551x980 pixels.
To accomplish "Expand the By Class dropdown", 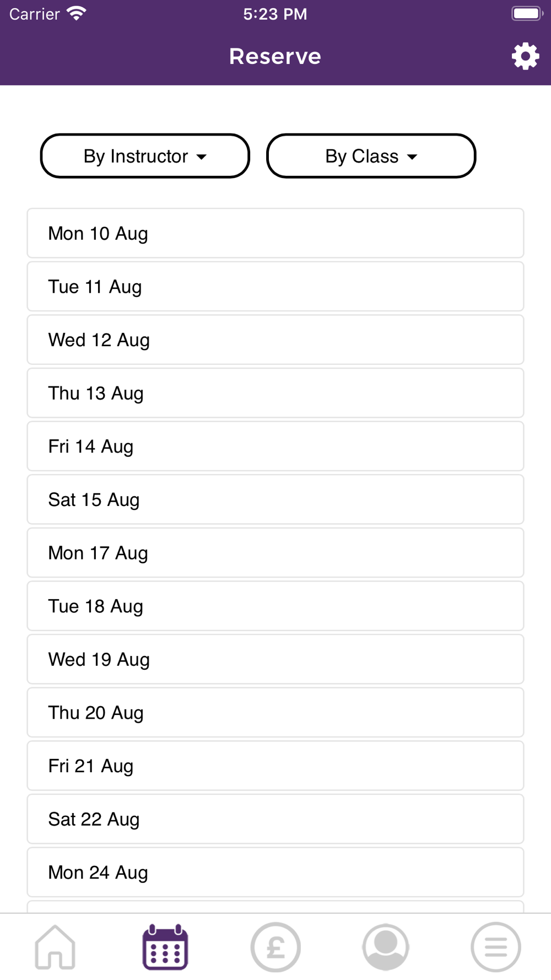I will (371, 156).
